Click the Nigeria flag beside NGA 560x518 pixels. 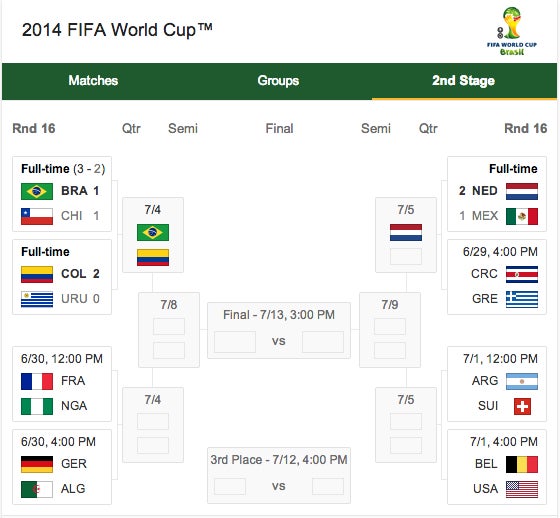click(37, 407)
